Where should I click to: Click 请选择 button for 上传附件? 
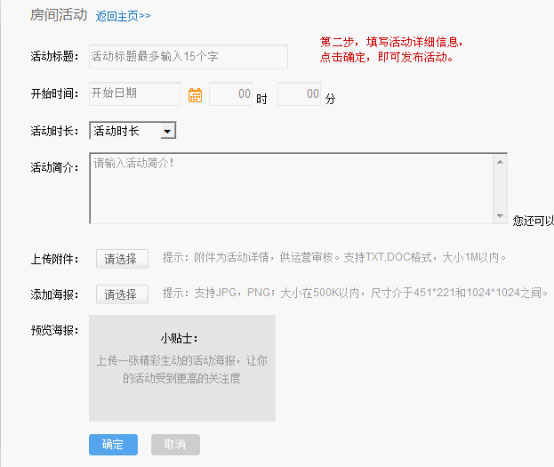[x=122, y=259]
